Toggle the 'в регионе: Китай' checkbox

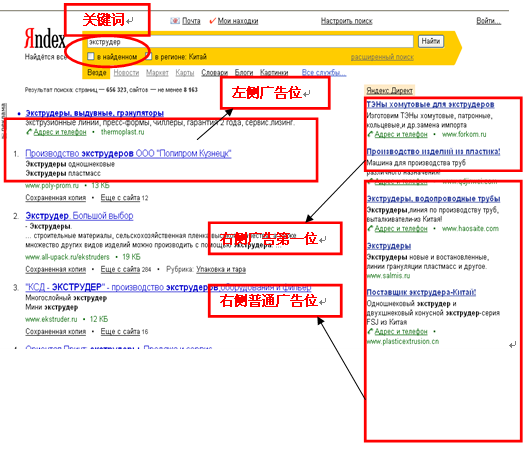(148, 56)
